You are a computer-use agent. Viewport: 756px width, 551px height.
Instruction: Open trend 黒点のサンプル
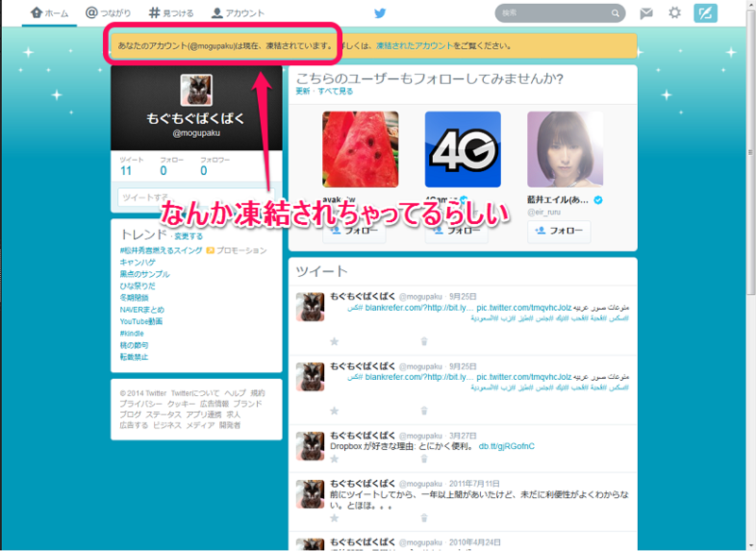pyautogui.click(x=145, y=274)
